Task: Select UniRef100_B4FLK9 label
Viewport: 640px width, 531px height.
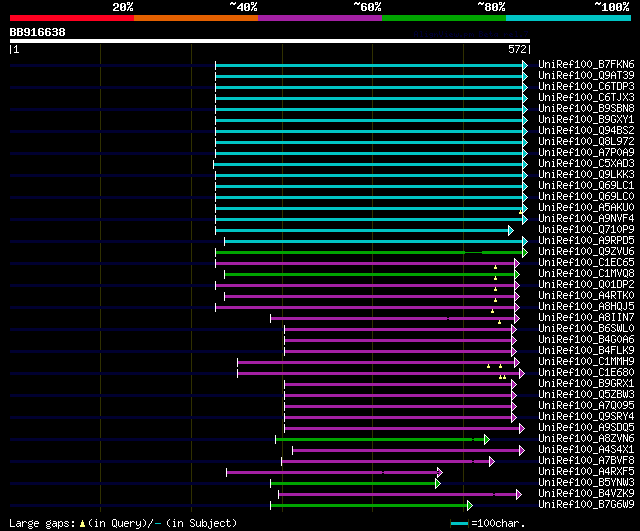Action: (x=586, y=351)
